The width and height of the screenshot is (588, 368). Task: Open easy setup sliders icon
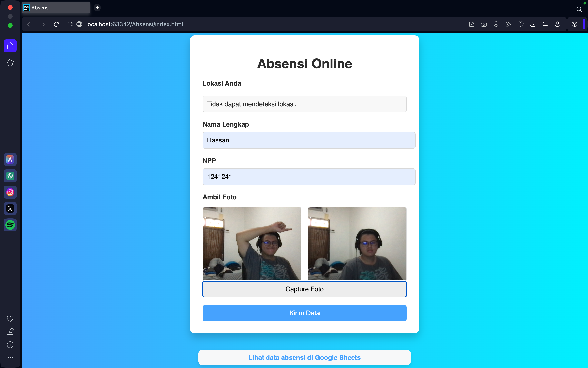point(545,24)
